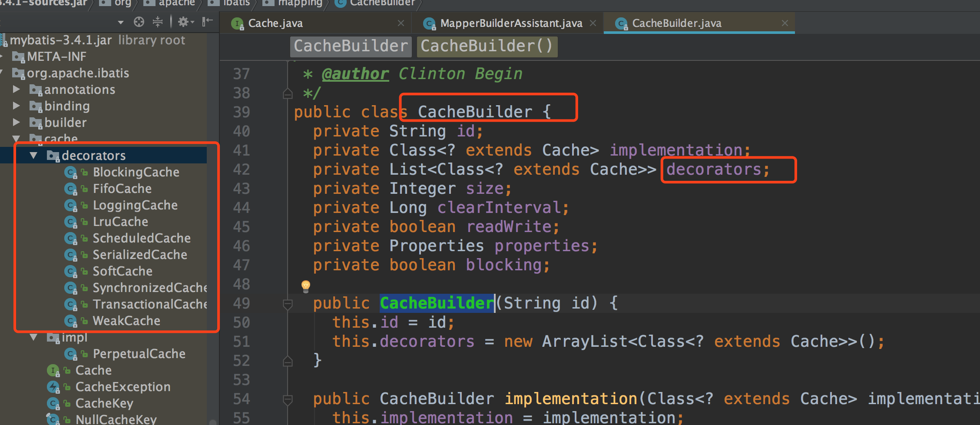Click the 'mapping' path breadcrumb
Image resolution: width=980 pixels, height=425 pixels.
[300, 3]
